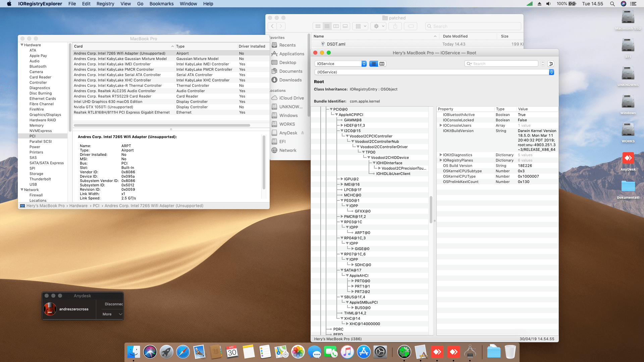
Task: Expand IOKitDiagnostics property row
Action: 441,155
